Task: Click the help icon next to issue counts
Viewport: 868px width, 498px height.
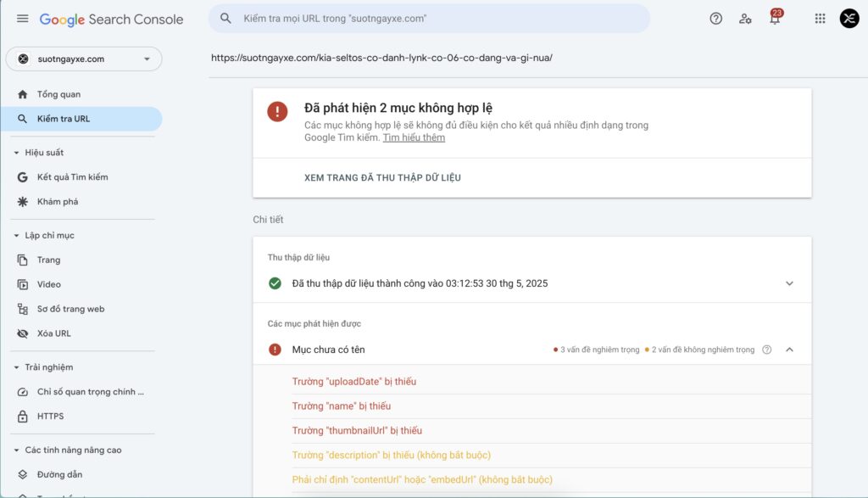Action: click(x=766, y=350)
